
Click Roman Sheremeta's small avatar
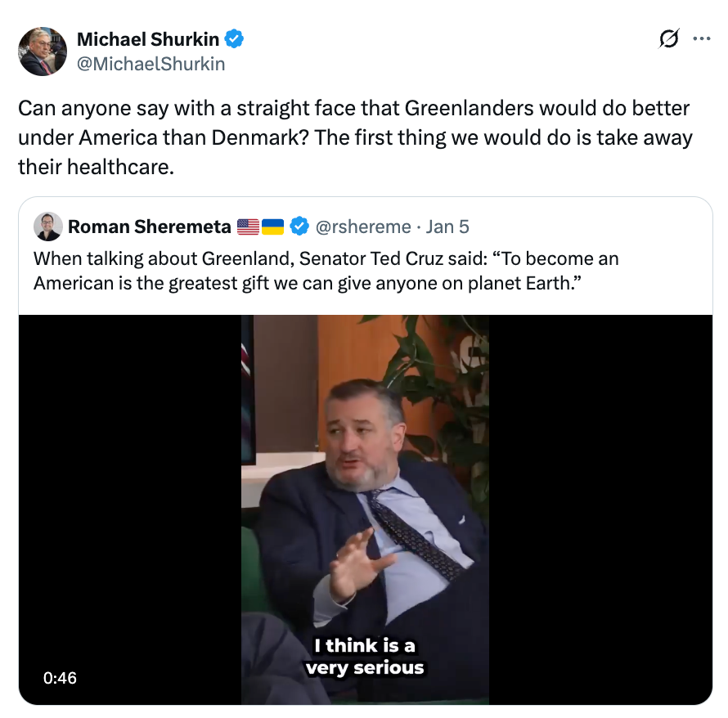tap(47, 227)
